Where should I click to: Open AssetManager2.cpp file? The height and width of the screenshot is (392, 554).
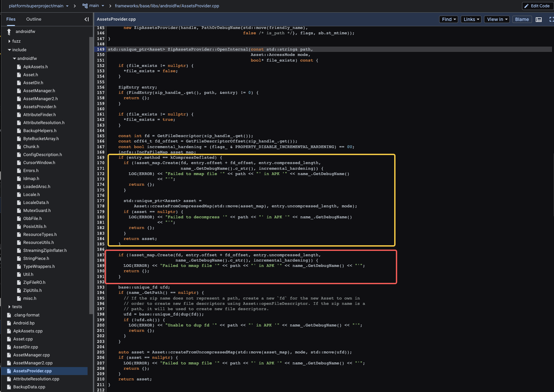coord(32,363)
